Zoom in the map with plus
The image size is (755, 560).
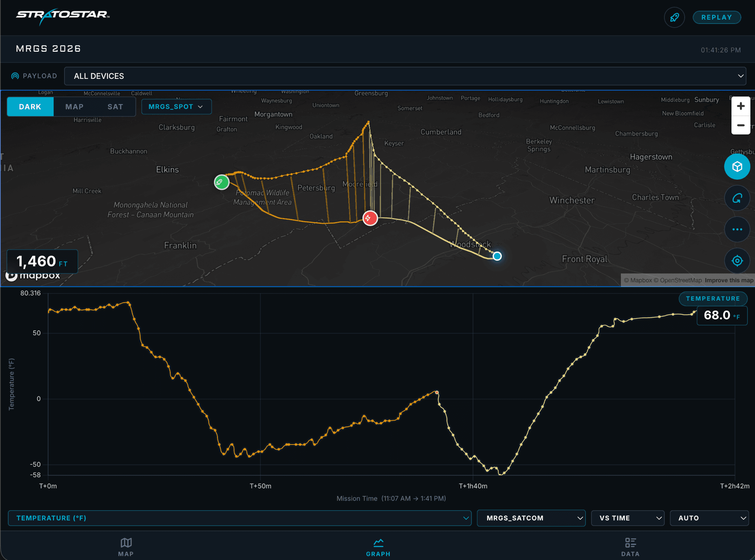tap(740, 106)
